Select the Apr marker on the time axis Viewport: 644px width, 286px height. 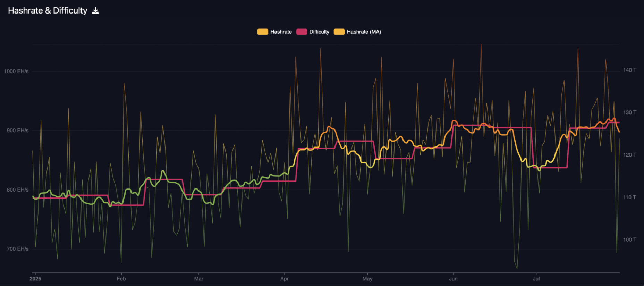(x=284, y=279)
